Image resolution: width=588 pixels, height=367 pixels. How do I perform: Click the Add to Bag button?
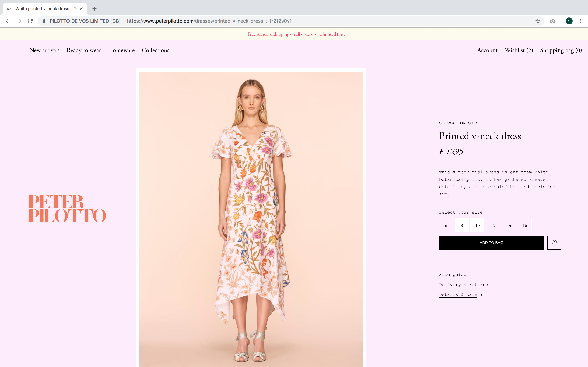(x=491, y=243)
